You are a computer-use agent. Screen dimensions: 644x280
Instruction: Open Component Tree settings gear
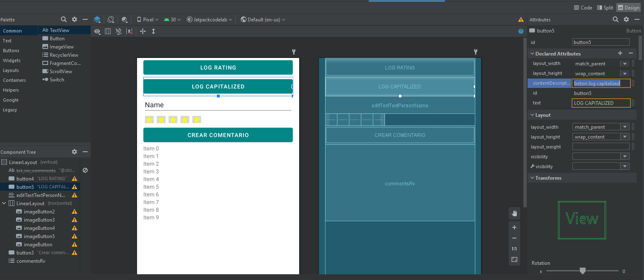pos(74,152)
